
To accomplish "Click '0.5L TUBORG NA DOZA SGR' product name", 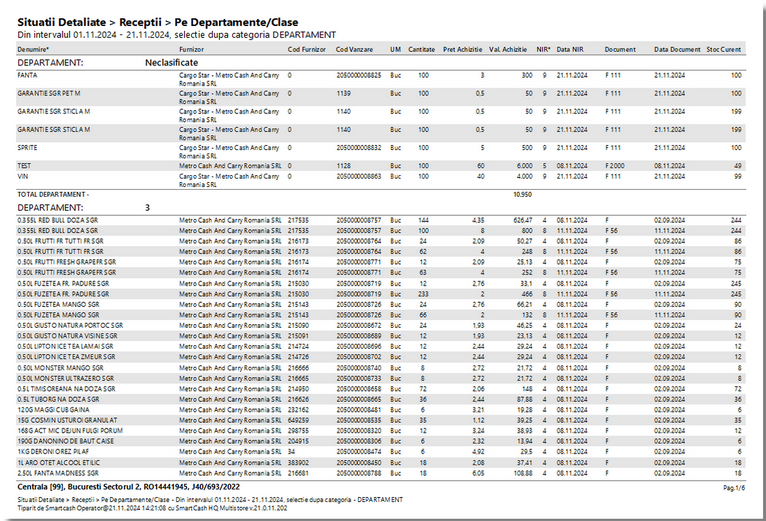I will coord(58,399).
